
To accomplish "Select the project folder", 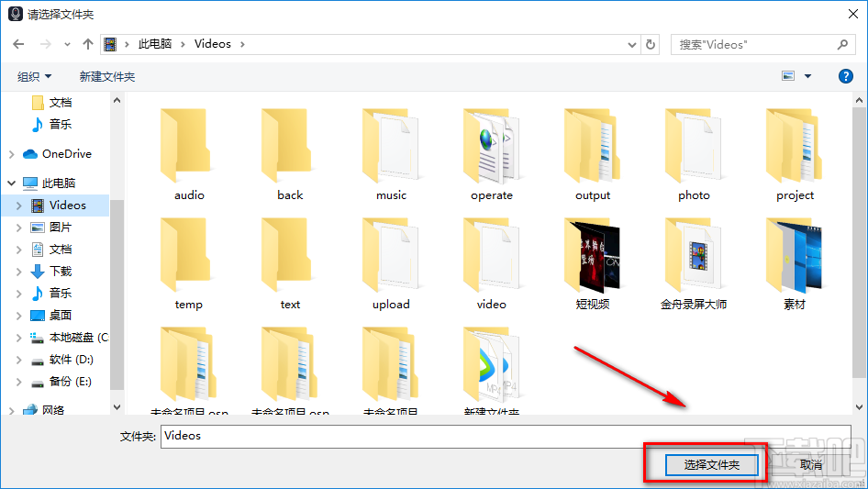I will coord(795,154).
